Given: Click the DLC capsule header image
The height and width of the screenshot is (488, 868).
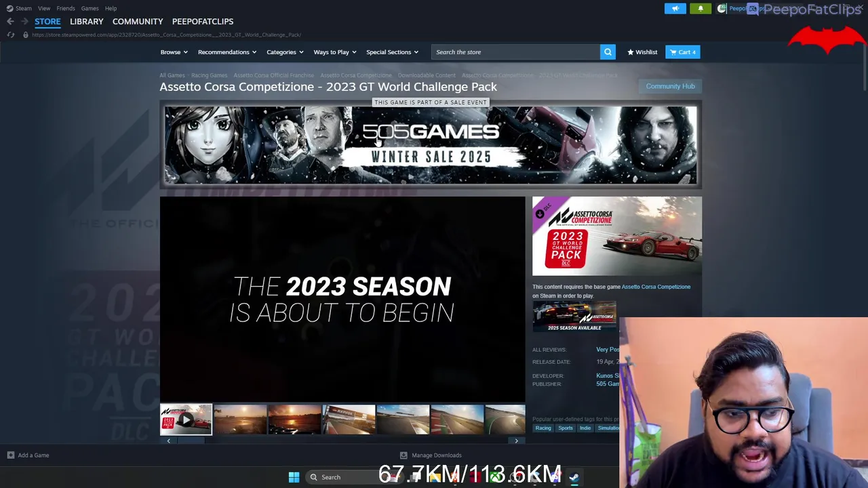Looking at the screenshot, I should click(617, 236).
